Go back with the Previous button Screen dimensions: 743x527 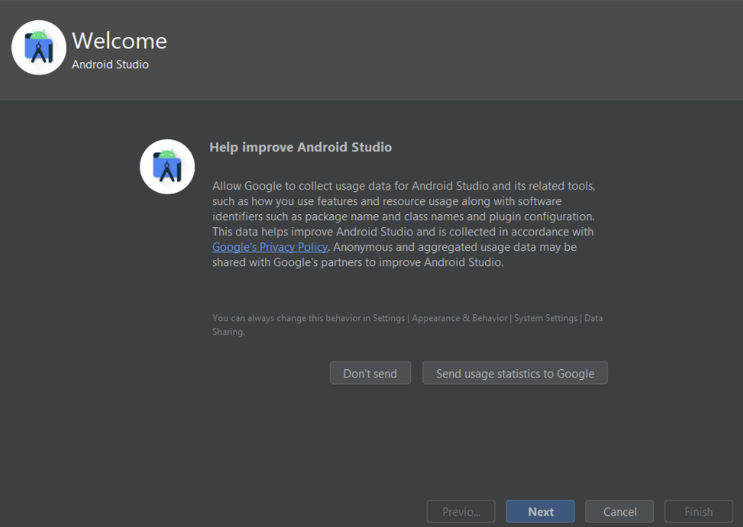coord(461,512)
